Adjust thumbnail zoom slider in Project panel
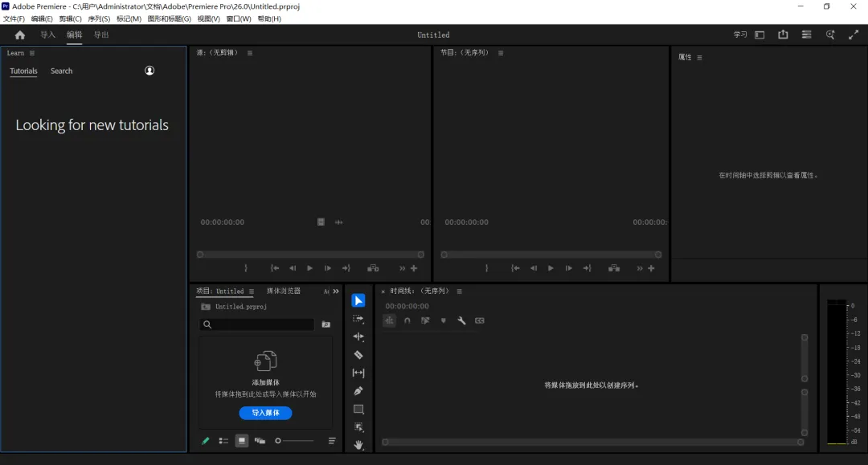This screenshot has width=868, height=465. (294, 441)
